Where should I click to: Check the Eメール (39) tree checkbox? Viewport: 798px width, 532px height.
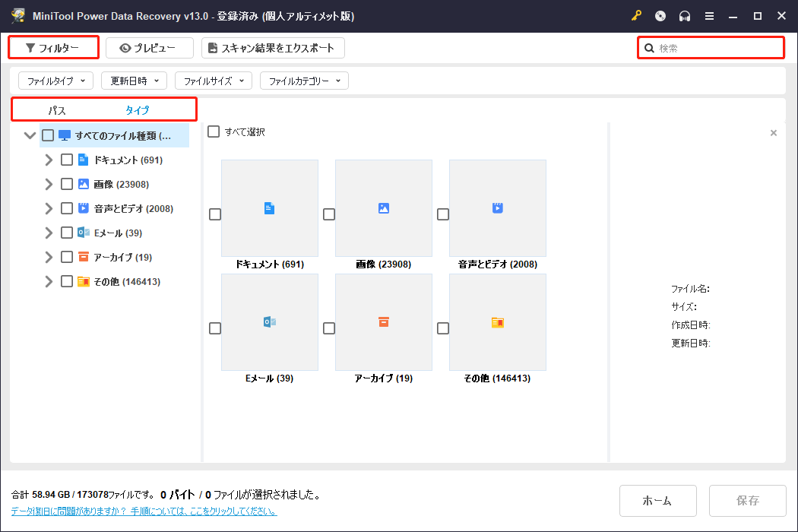click(x=67, y=233)
